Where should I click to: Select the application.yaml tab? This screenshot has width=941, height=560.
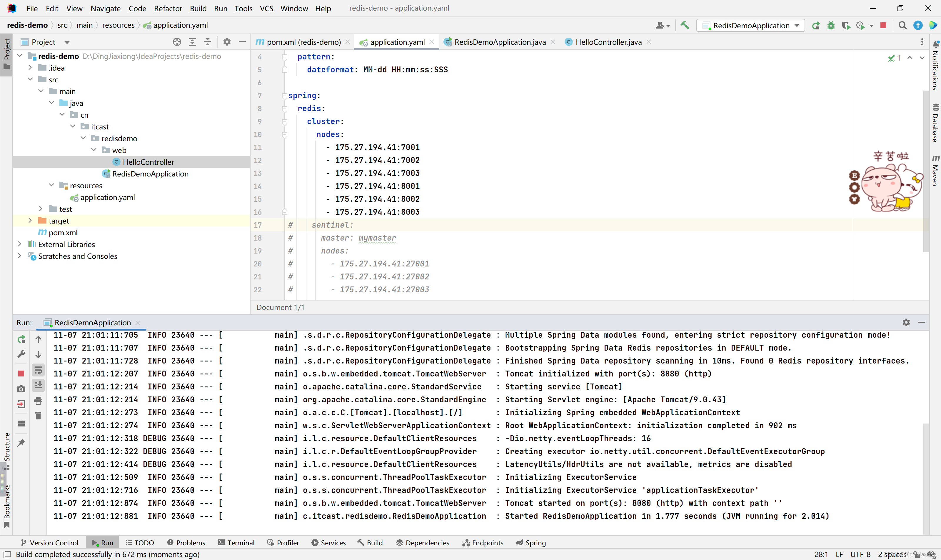pos(393,41)
